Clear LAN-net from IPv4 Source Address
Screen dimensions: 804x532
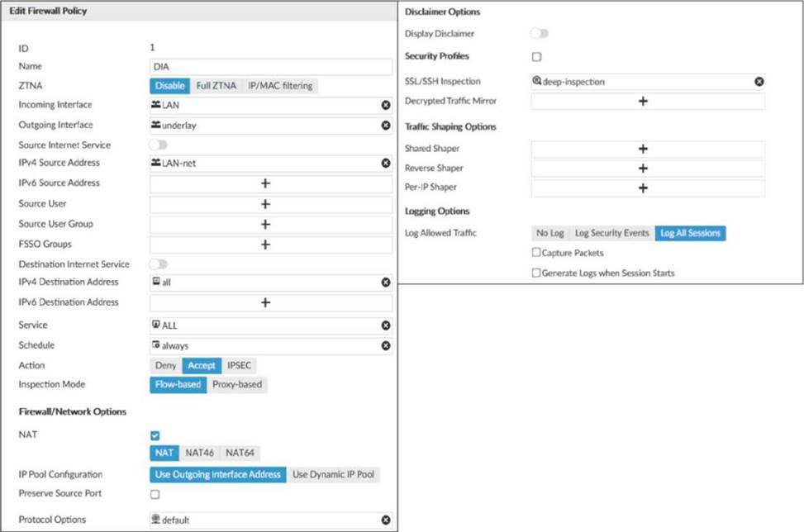[385, 164]
